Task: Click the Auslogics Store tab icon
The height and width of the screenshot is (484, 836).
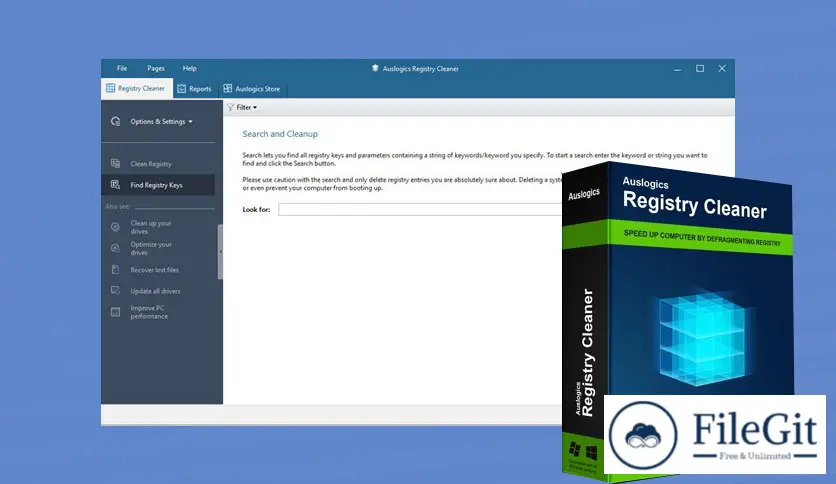Action: [228, 88]
